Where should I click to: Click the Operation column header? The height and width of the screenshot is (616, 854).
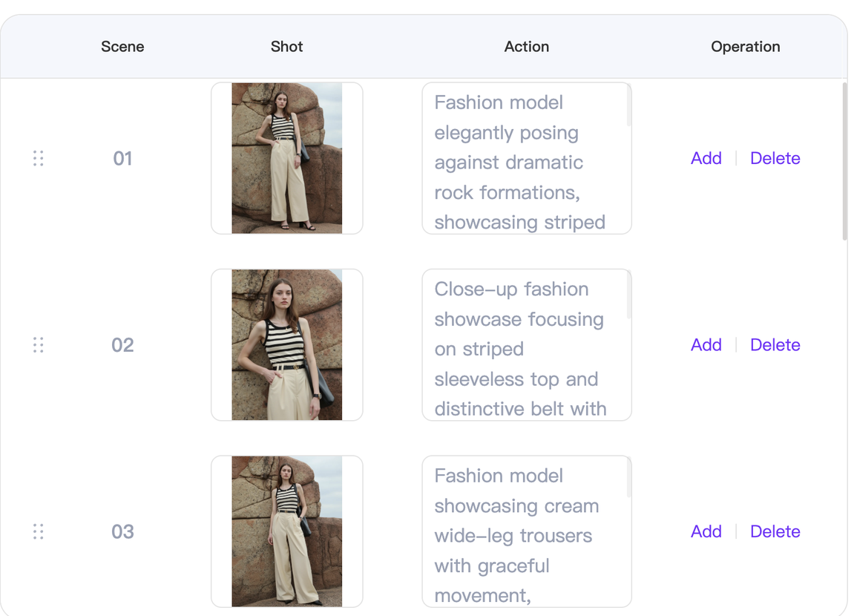(x=745, y=47)
